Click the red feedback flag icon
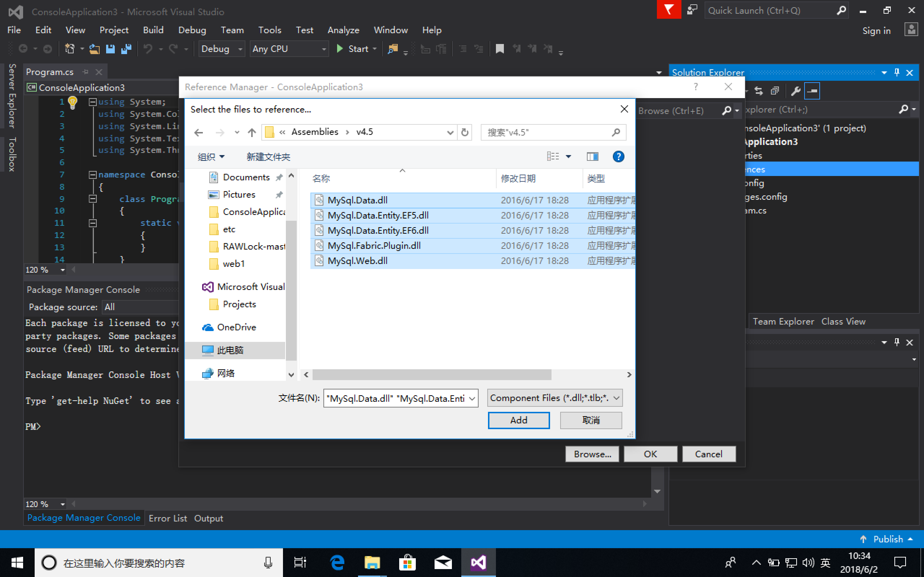Screen dimensions: 924x577 tap(668, 9)
